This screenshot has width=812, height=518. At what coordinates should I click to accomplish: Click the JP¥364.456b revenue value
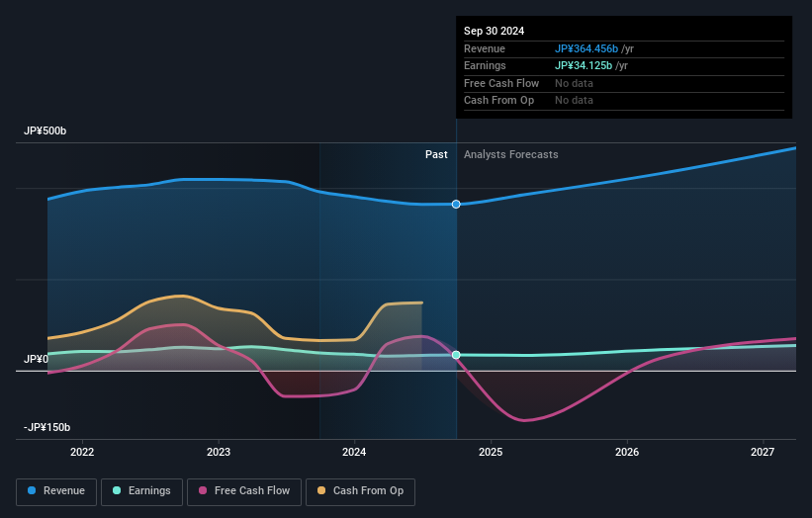pos(586,48)
